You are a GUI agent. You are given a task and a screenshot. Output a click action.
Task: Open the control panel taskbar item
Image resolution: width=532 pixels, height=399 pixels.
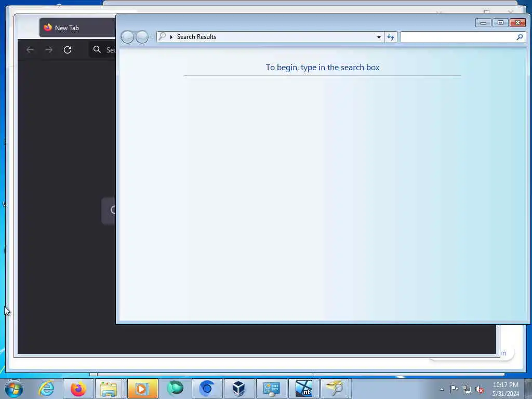pyautogui.click(x=271, y=389)
